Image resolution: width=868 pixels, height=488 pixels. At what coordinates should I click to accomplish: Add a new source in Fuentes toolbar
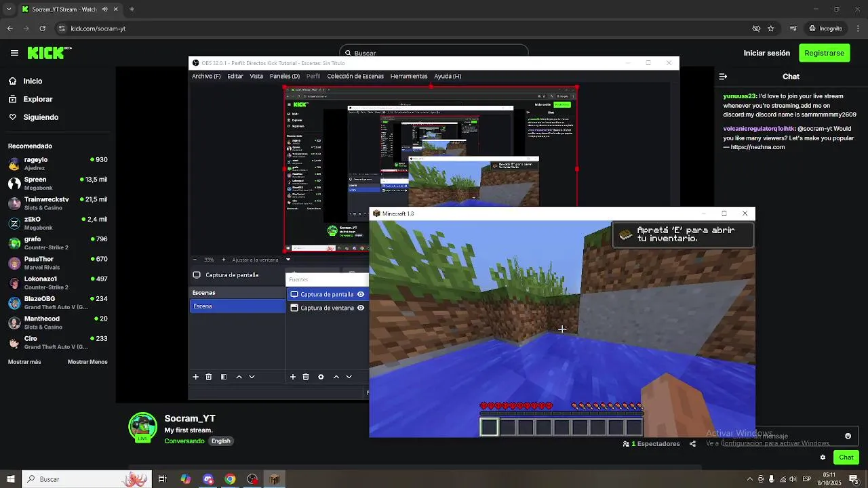[293, 377]
